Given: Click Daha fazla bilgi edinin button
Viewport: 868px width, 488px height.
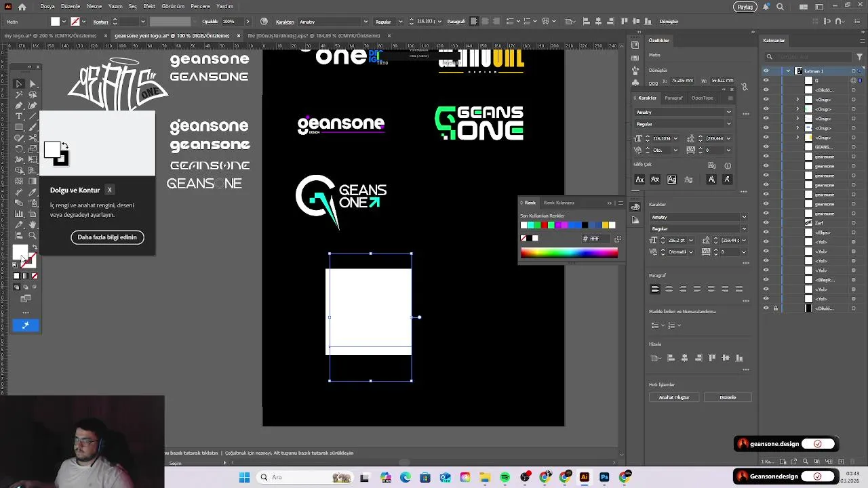Looking at the screenshot, I should (x=107, y=237).
